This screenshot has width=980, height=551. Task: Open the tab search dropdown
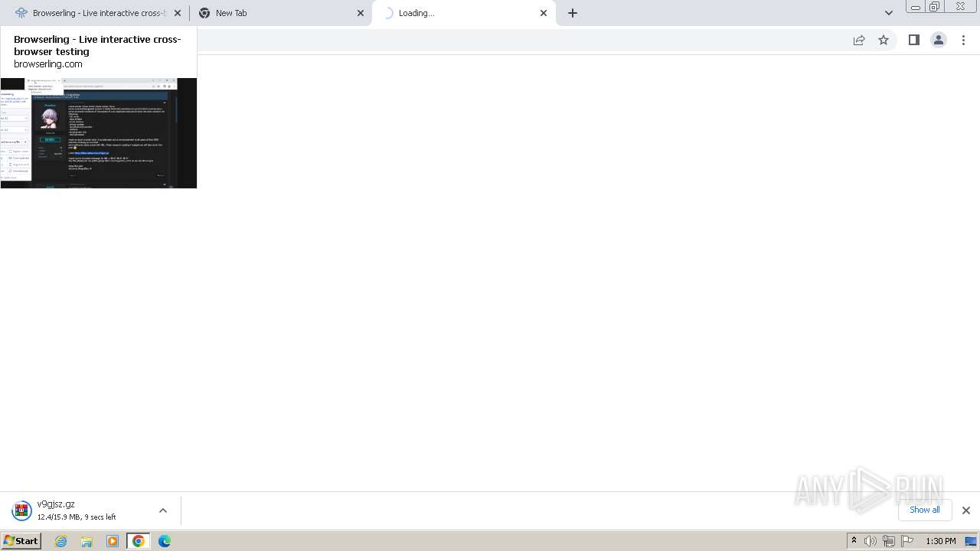[889, 13]
